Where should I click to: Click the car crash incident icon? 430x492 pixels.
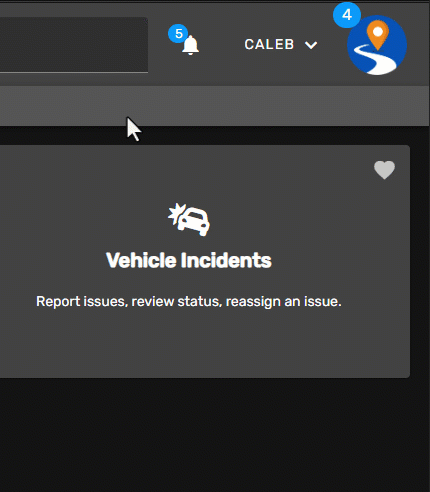[x=189, y=219]
